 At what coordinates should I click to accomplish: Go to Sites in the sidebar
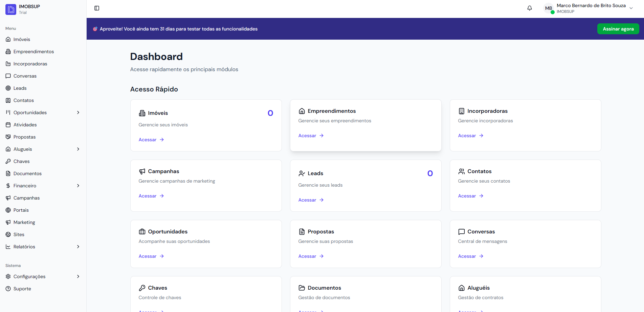(19, 234)
